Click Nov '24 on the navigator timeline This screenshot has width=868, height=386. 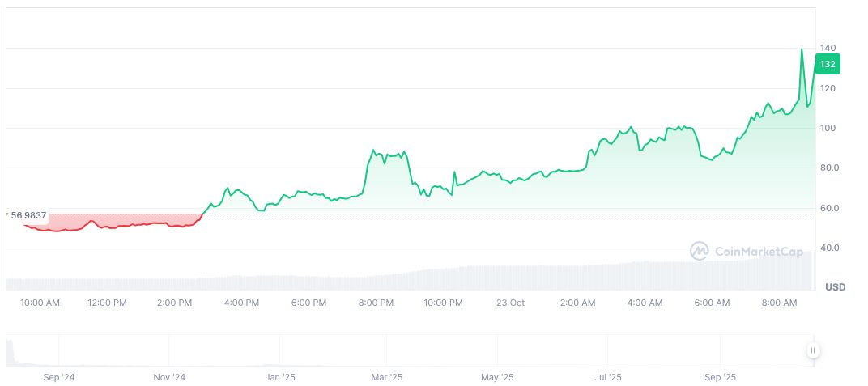[169, 377]
